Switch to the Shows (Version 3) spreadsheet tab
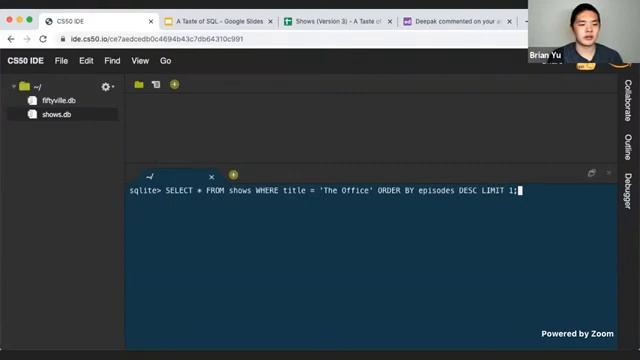The width and height of the screenshot is (640, 360). click(338, 21)
